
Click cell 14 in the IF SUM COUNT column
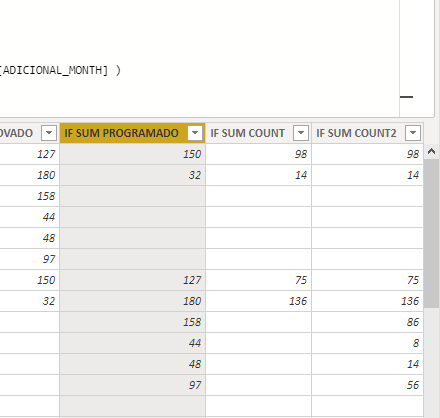pos(259,175)
